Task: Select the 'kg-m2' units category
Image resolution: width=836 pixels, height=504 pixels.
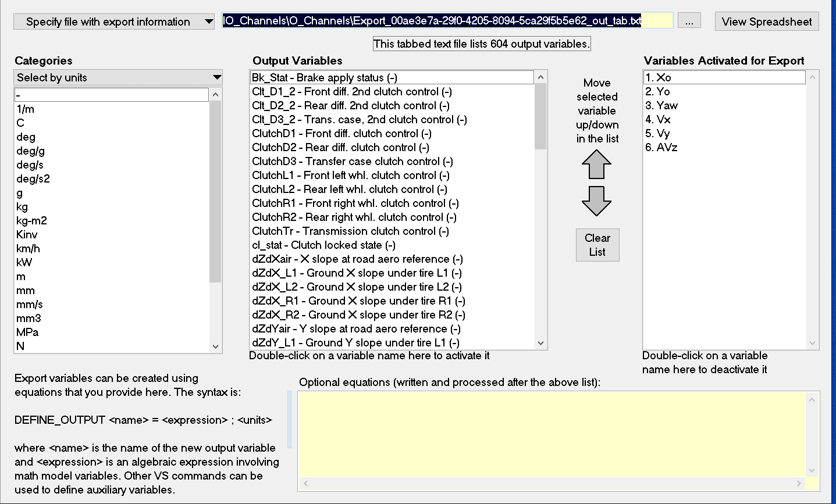Action: [x=112, y=220]
